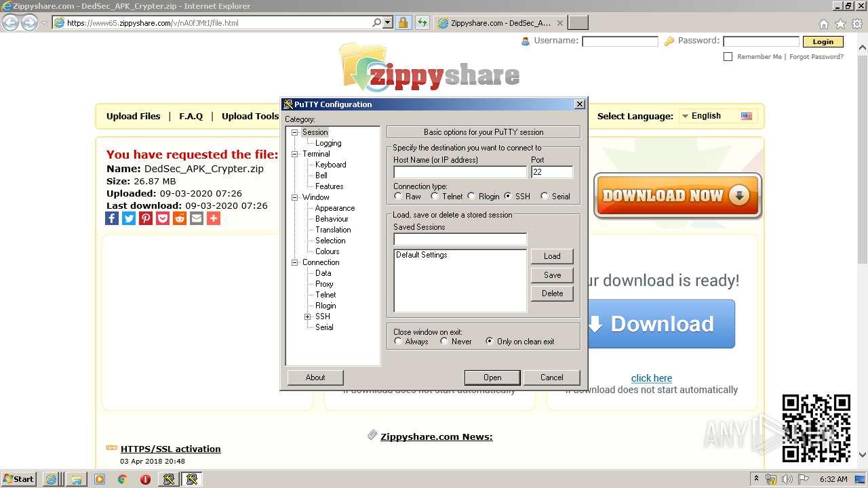The image size is (868, 488).
Task: Open IE tools gear icon
Action: 857,24
